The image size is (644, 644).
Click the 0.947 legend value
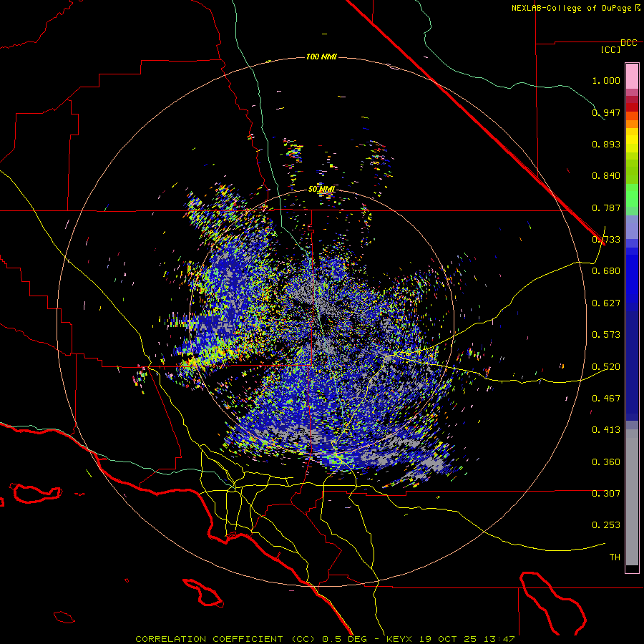[606, 112]
